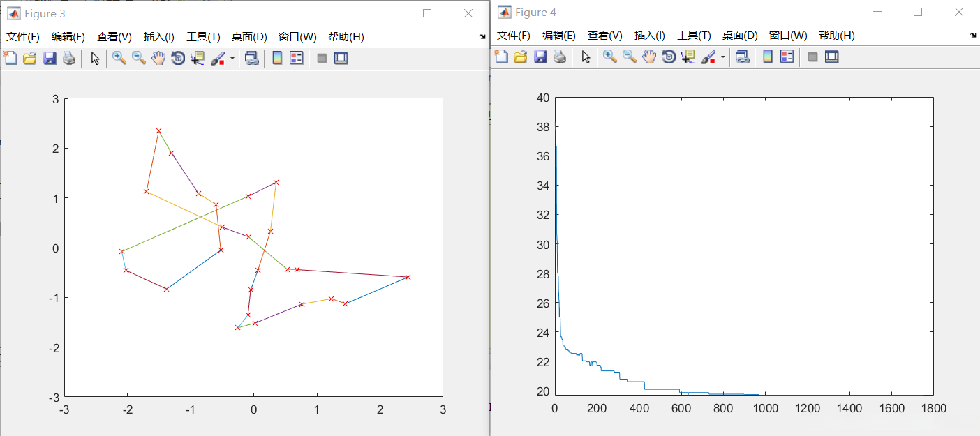Screen dimensions: 980x436
Task: Print Figure 4 using the printer icon
Action: point(559,58)
